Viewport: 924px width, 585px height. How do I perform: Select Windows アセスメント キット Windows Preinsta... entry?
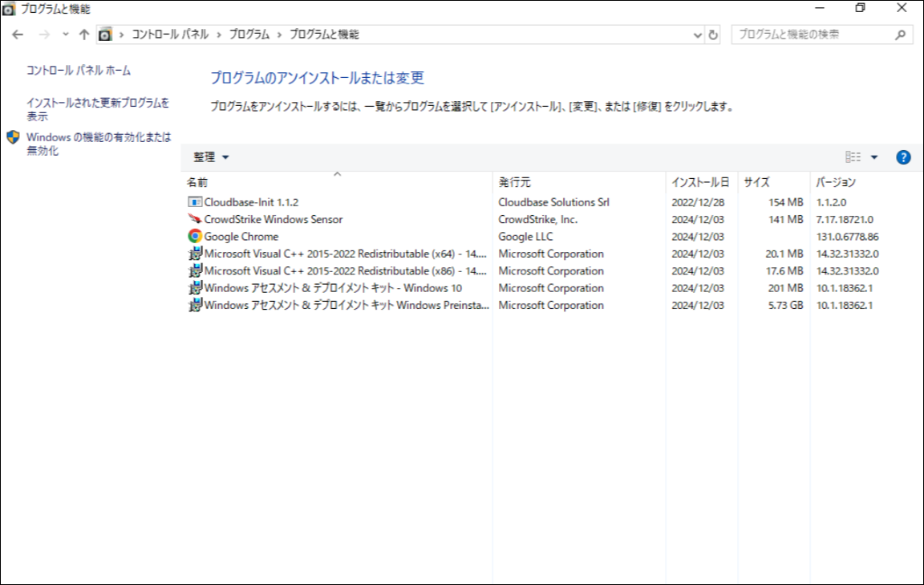[x=346, y=305]
